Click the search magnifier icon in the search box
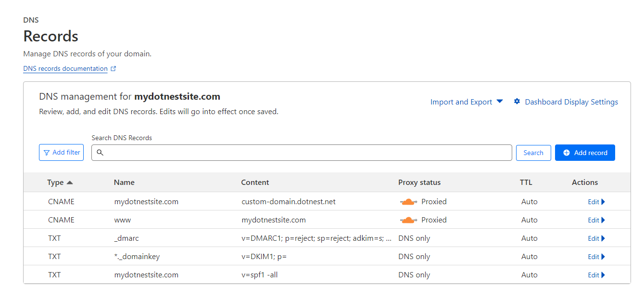 100,153
